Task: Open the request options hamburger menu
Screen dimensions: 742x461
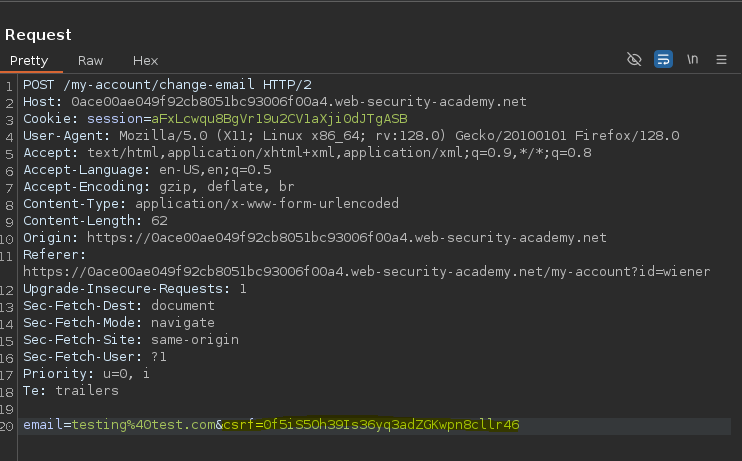Action: click(x=721, y=60)
